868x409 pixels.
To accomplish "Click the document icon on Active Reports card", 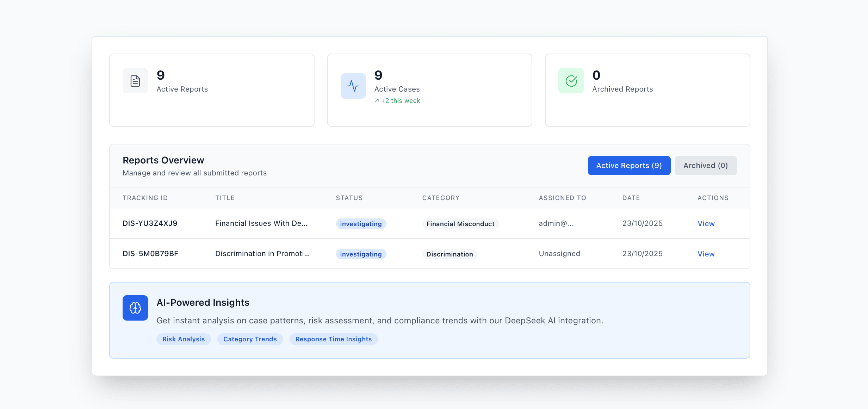I will point(135,81).
